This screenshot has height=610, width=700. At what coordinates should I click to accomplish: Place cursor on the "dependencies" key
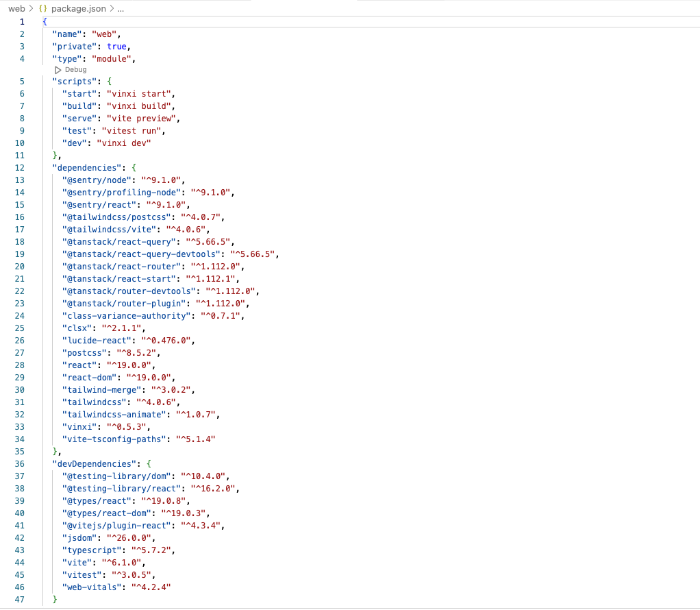(87, 168)
